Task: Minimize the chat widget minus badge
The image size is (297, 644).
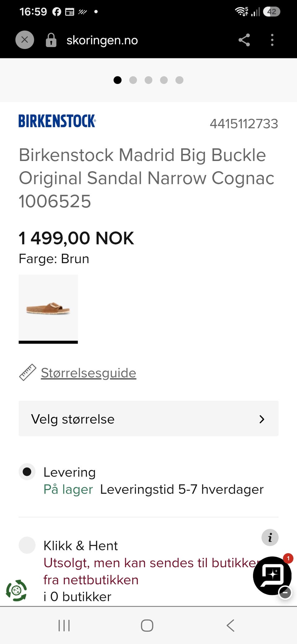Action: click(285, 593)
